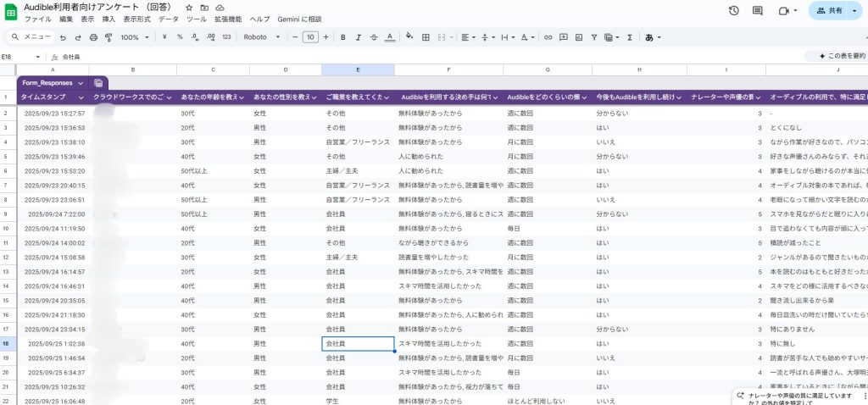Open the fill color picker
868x405 pixels.
click(409, 37)
